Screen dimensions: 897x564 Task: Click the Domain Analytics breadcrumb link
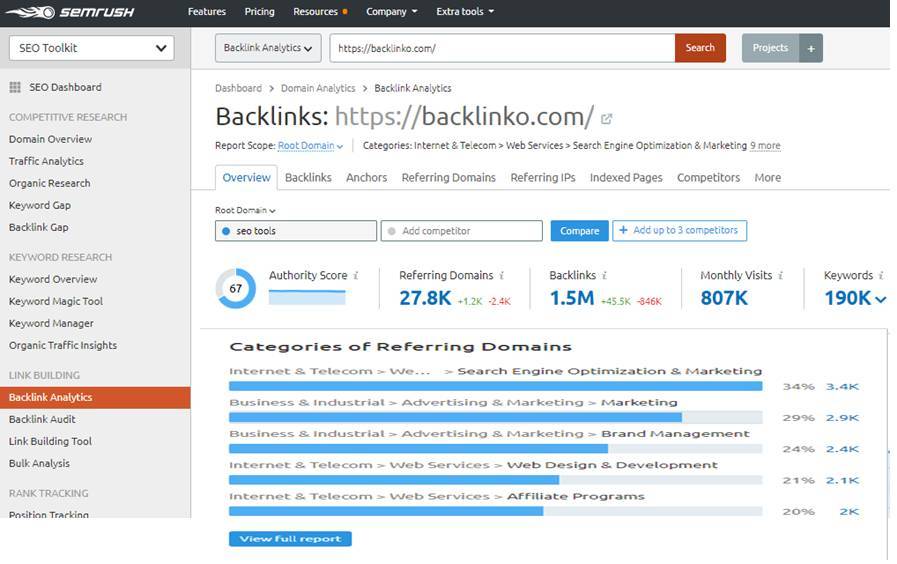point(318,88)
